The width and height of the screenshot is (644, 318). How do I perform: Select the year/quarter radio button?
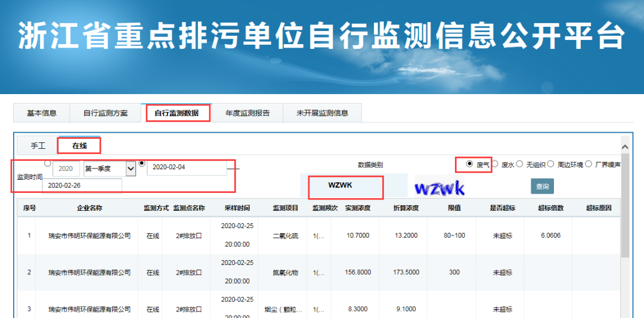[x=48, y=163]
